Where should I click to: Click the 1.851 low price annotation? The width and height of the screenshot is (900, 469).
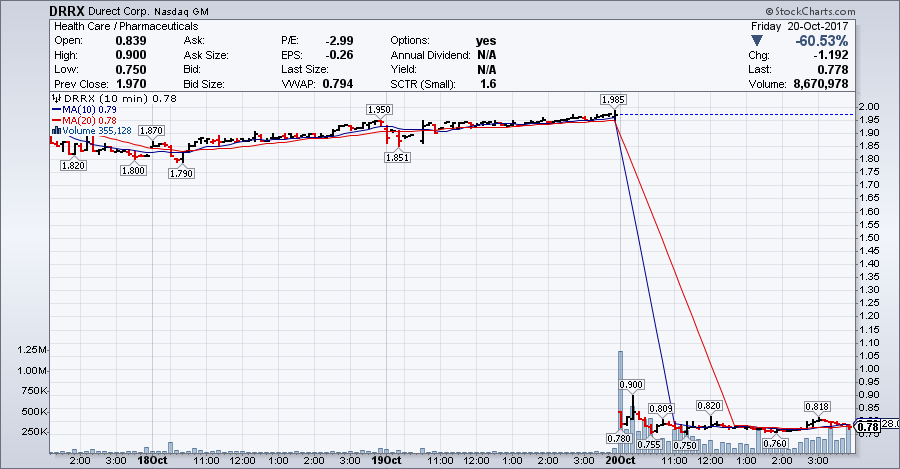(397, 157)
